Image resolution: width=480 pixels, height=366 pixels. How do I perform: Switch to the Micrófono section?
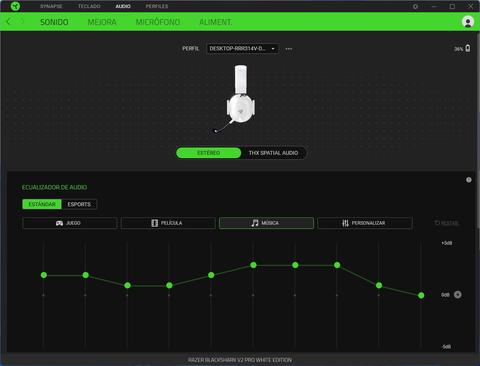click(158, 22)
